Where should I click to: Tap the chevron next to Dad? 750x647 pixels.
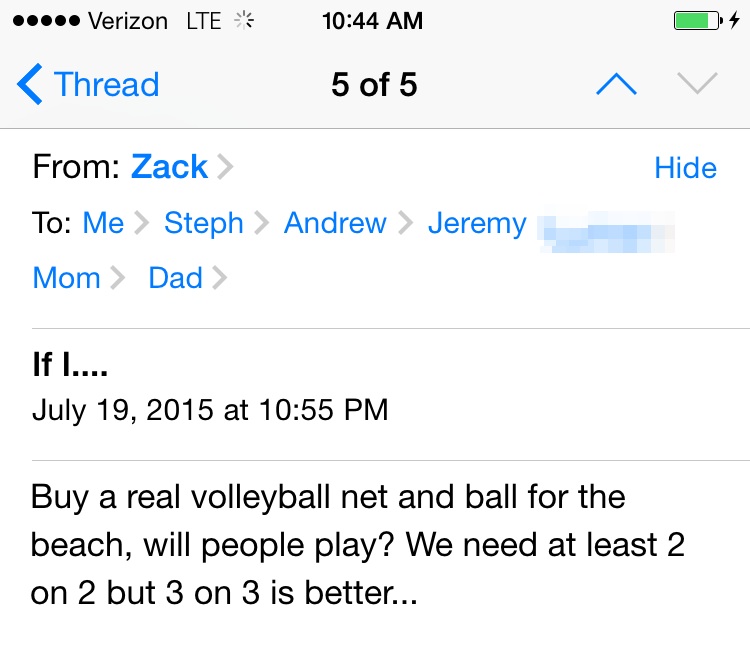220,277
